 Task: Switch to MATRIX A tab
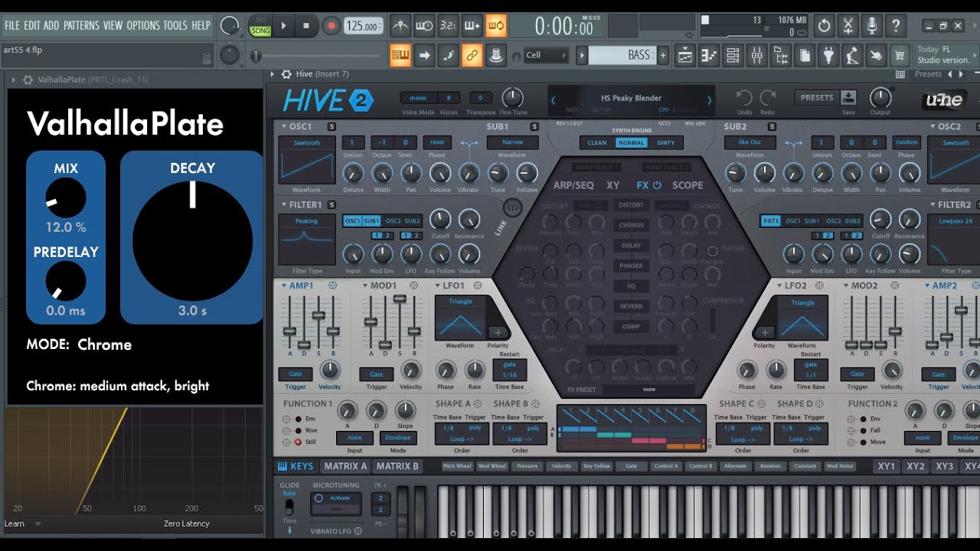tap(345, 466)
